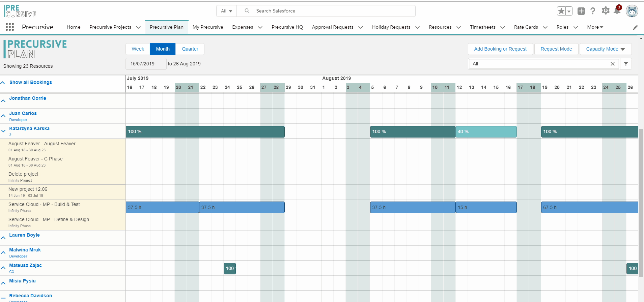Image resolution: width=644 pixels, height=302 pixels.
Task: Expand the Mateusz Zajac row chevron
Action: [3, 268]
